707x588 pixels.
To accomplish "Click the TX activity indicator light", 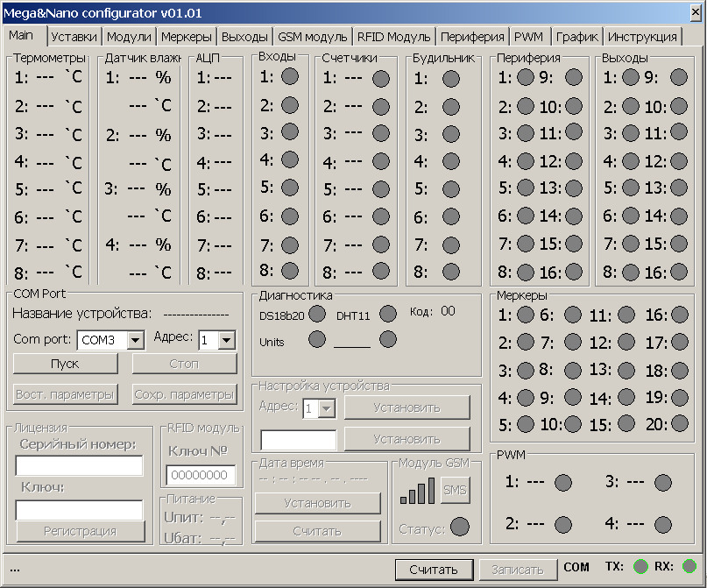I will [641, 567].
